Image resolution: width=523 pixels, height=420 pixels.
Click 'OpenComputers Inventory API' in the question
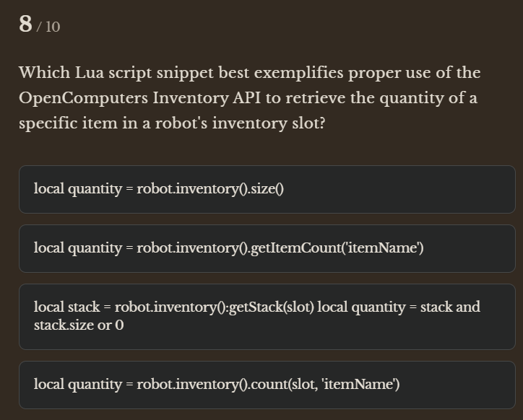pyautogui.click(x=129, y=98)
